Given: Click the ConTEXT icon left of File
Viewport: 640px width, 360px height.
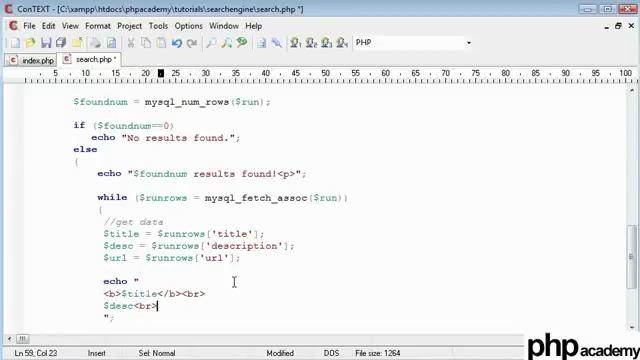Looking at the screenshot, I should (x=13, y=26).
